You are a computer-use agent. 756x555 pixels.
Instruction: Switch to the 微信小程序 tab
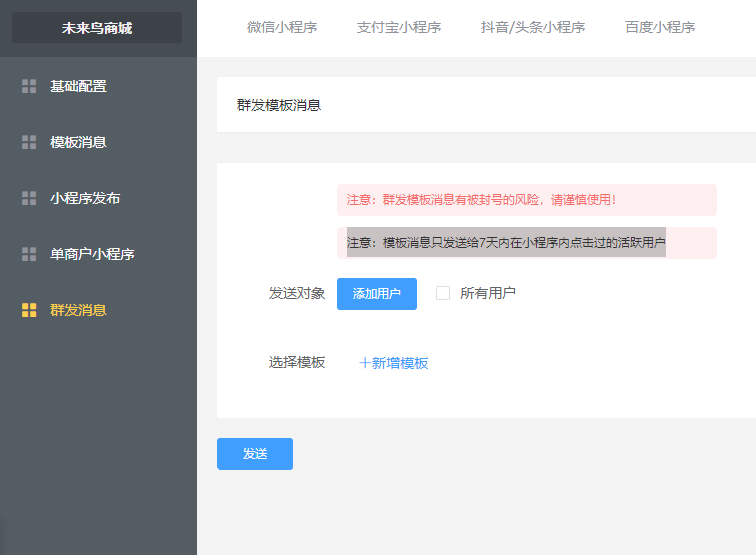pos(282,27)
